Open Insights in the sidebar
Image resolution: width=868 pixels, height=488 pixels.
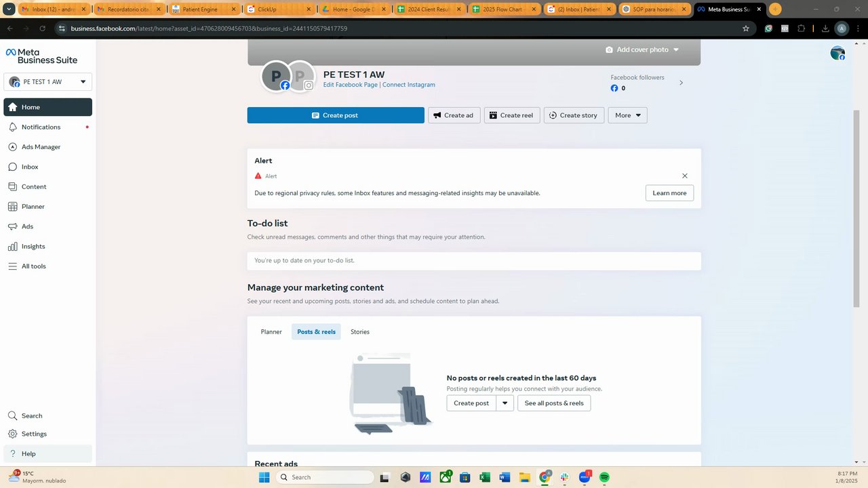click(47, 246)
